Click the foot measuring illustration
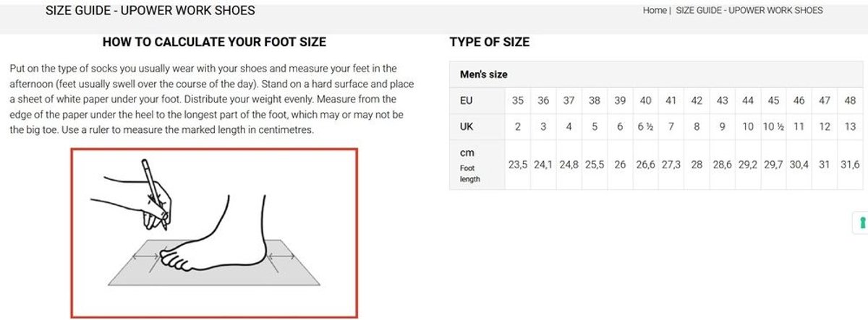This screenshot has width=868, height=320. [214, 233]
